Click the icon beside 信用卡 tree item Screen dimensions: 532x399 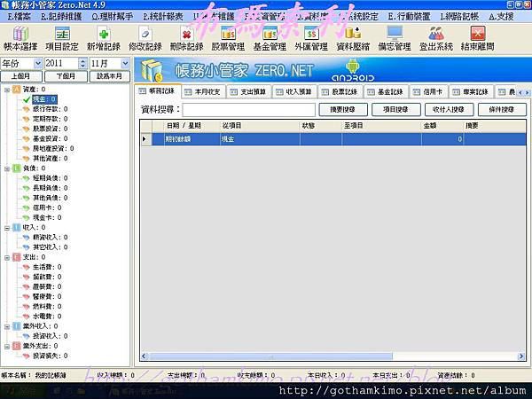click(27, 207)
